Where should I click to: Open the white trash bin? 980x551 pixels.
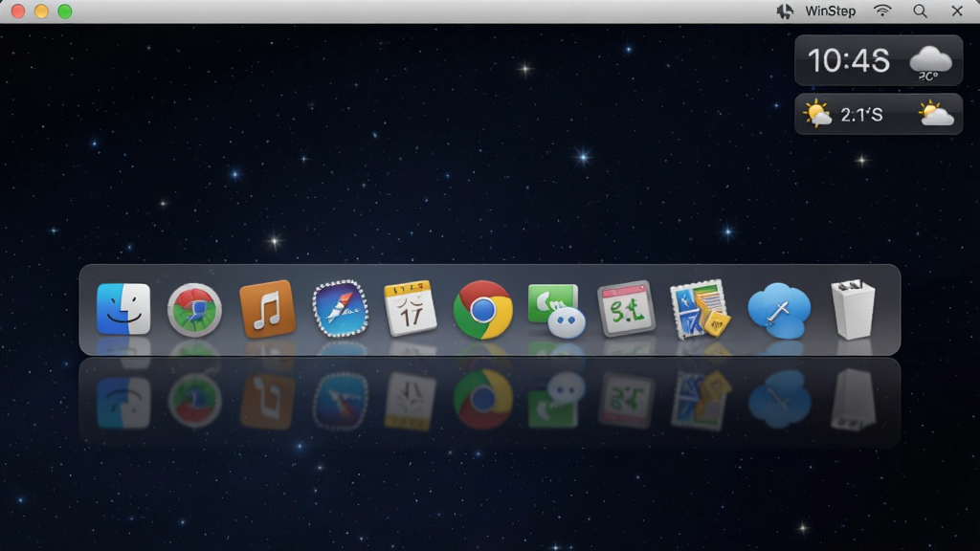853,309
